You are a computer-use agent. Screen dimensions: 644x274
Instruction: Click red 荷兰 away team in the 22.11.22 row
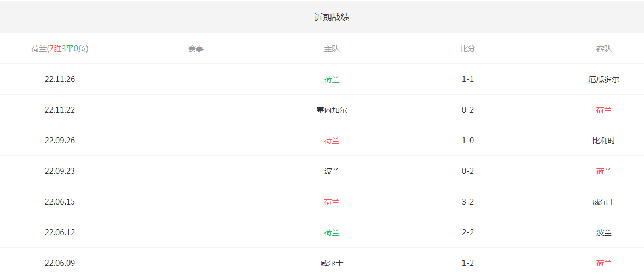(604, 110)
